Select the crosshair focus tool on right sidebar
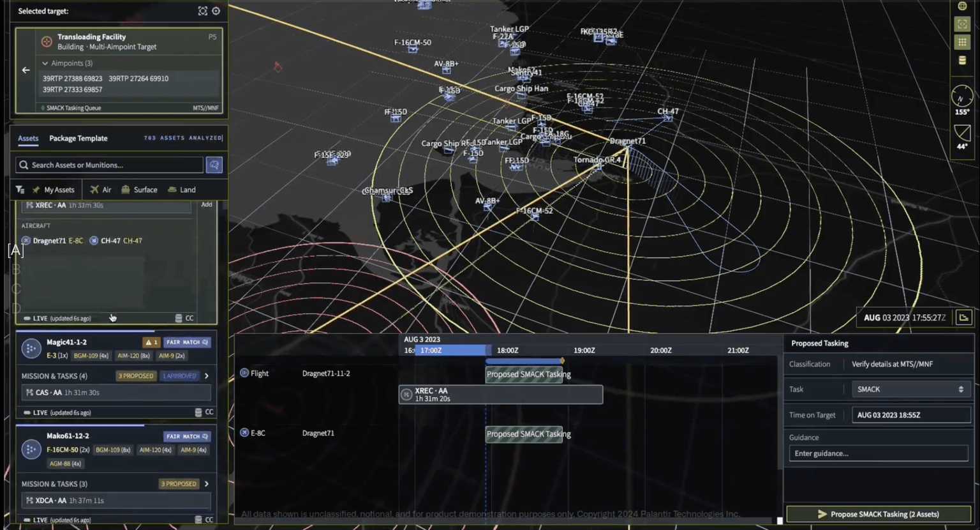 tap(962, 24)
